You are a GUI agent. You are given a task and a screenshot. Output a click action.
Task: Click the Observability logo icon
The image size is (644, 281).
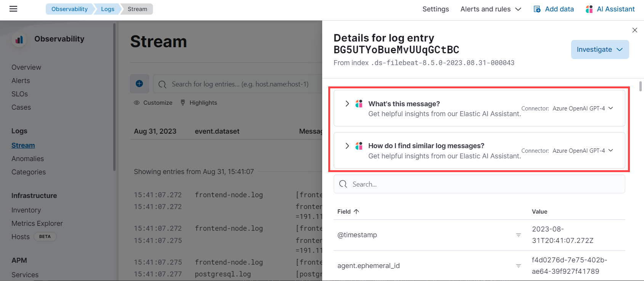click(x=19, y=39)
